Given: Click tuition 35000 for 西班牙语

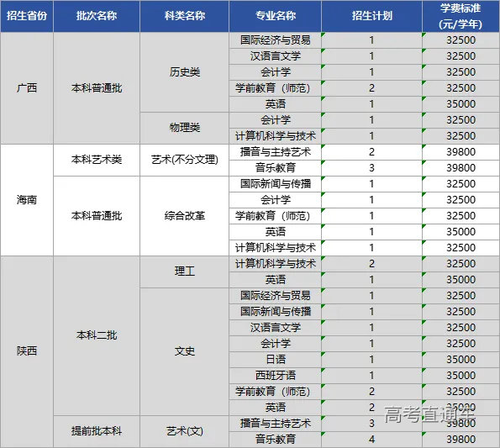Looking at the screenshot, I should click(x=461, y=376).
